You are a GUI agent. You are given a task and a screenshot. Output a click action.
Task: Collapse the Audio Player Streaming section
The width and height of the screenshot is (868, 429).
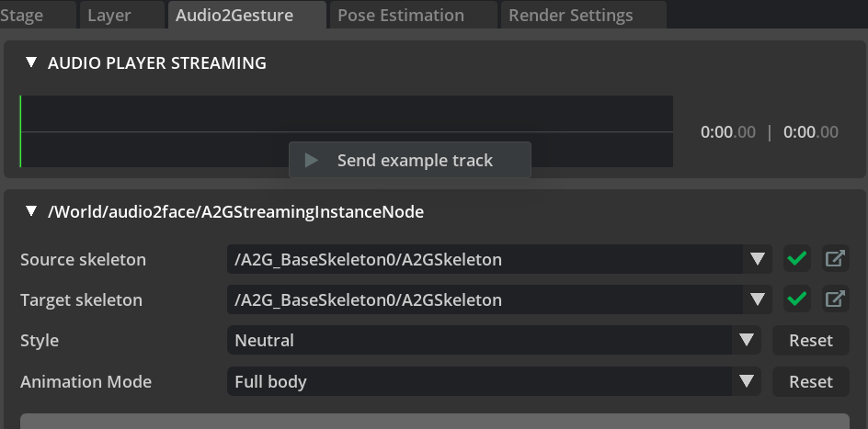[32, 62]
